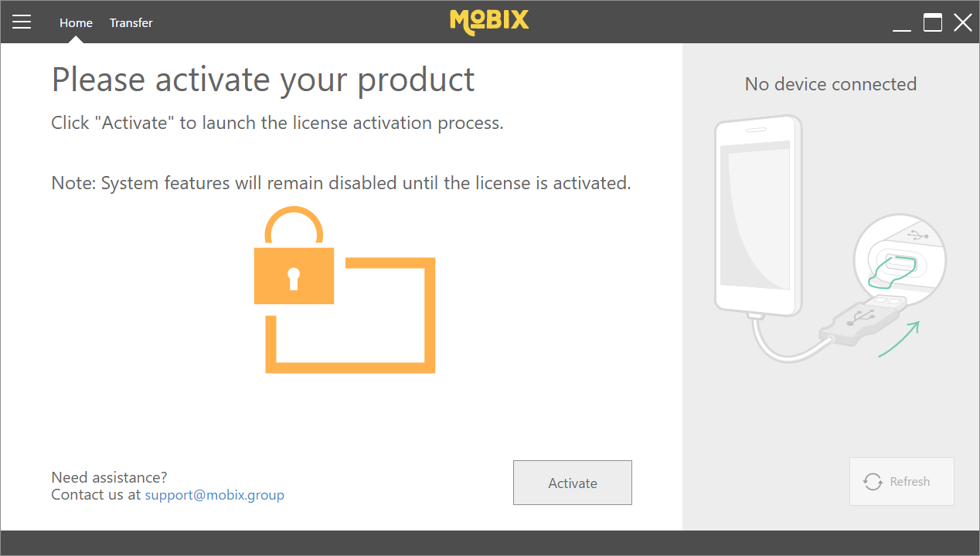Viewport: 980px width, 556px height.
Task: Switch to the Home tab
Action: 76,23
